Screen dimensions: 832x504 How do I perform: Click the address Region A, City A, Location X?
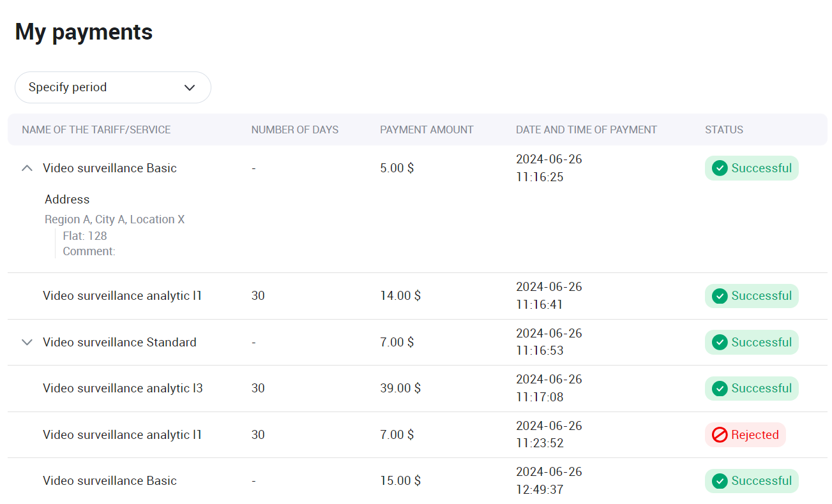[114, 219]
